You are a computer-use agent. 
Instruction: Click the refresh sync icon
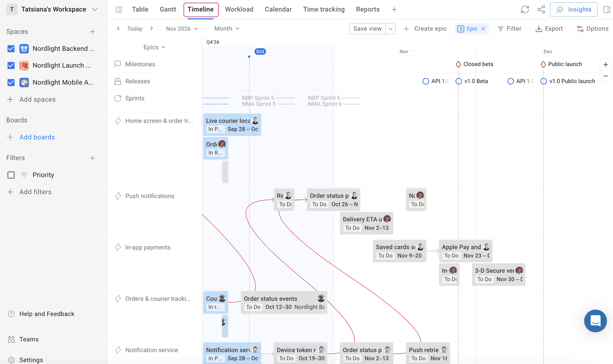525,9
